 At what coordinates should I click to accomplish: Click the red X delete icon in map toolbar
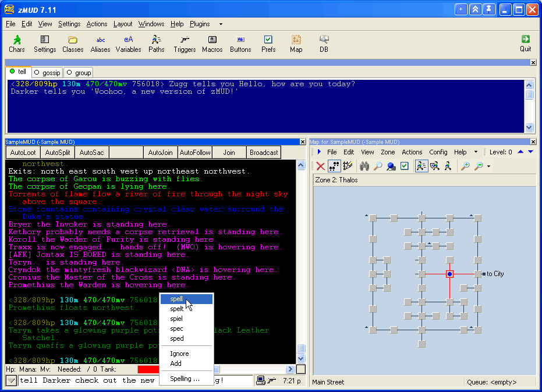320,166
